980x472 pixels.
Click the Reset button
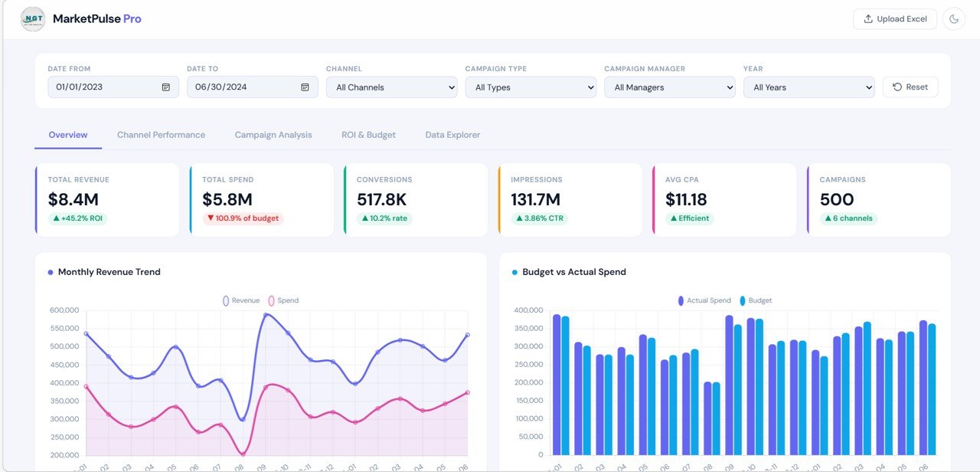point(910,87)
